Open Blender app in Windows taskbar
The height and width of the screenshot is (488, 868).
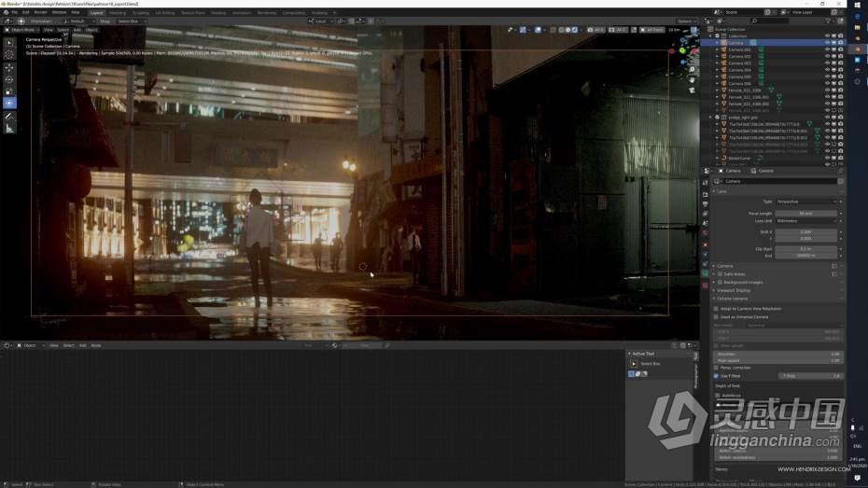[x=858, y=49]
